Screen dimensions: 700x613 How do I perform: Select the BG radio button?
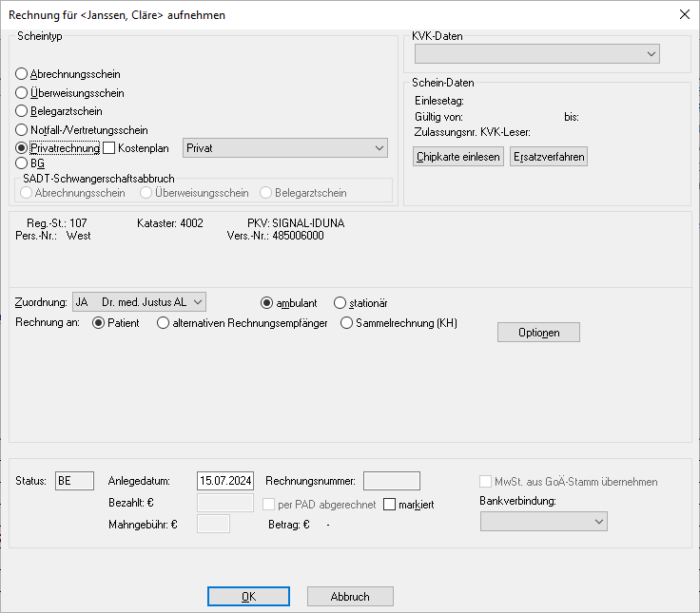(x=22, y=163)
